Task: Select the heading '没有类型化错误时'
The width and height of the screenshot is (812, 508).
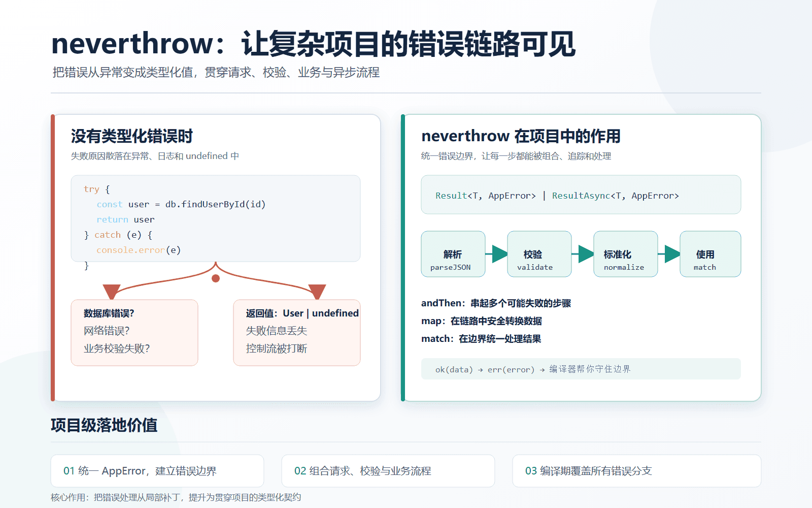Action: (x=132, y=136)
